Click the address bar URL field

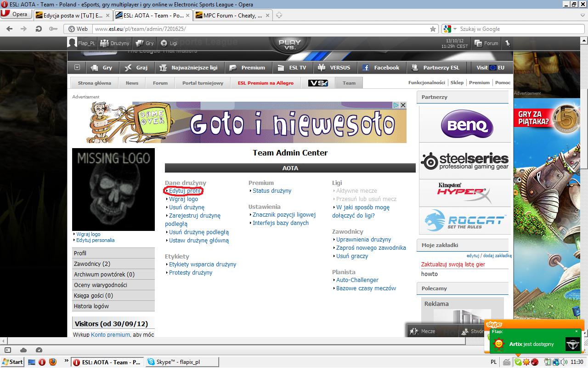click(261, 29)
